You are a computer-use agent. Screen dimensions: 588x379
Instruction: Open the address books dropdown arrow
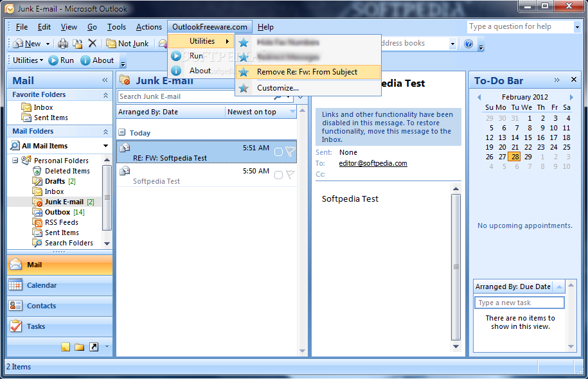tap(452, 44)
